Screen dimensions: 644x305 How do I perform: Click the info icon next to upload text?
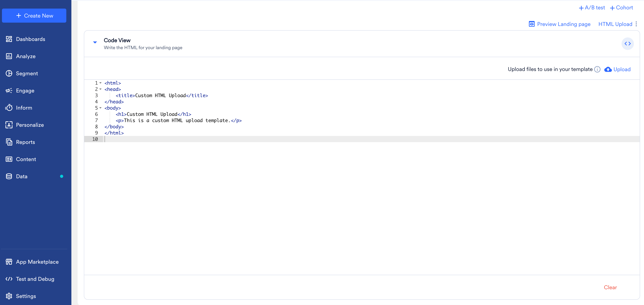tap(597, 69)
